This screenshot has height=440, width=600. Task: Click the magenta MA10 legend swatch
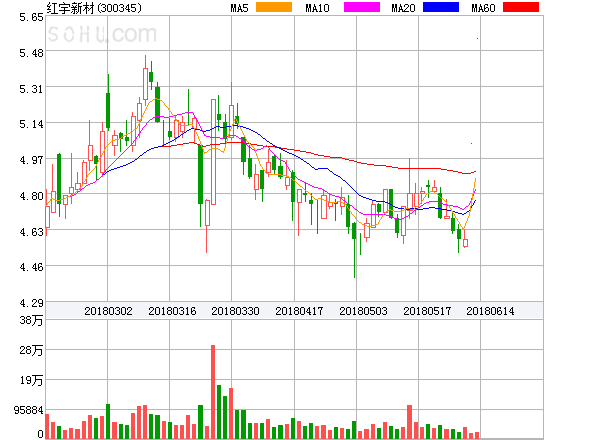[362, 7]
